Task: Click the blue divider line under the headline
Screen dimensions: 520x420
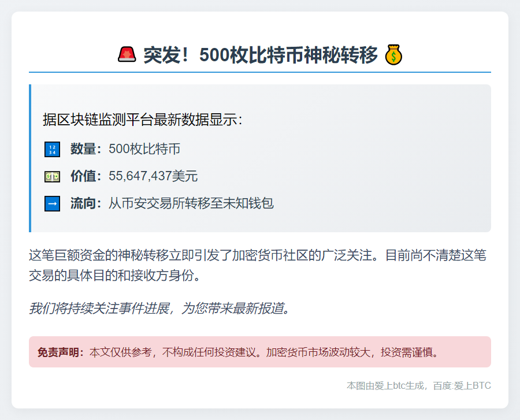Action: pos(260,72)
